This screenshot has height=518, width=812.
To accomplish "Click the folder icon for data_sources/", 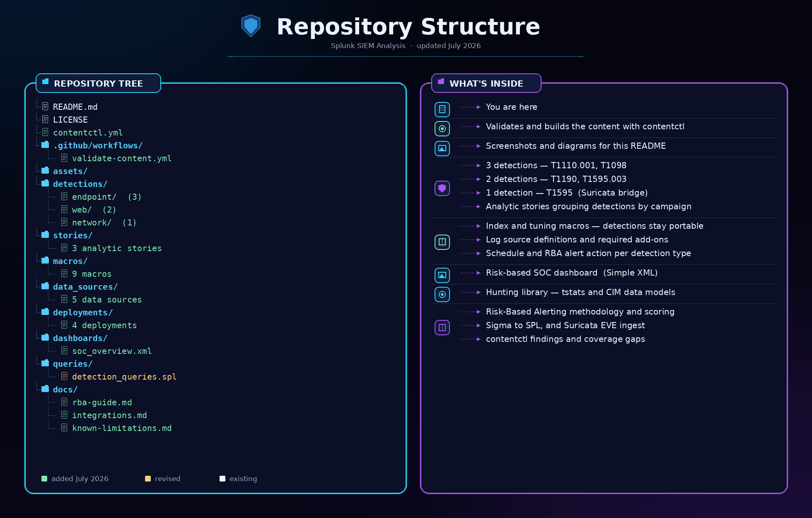I will point(45,286).
